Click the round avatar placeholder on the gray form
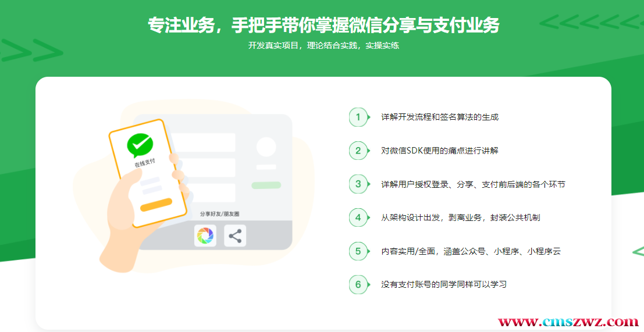 [266, 147]
